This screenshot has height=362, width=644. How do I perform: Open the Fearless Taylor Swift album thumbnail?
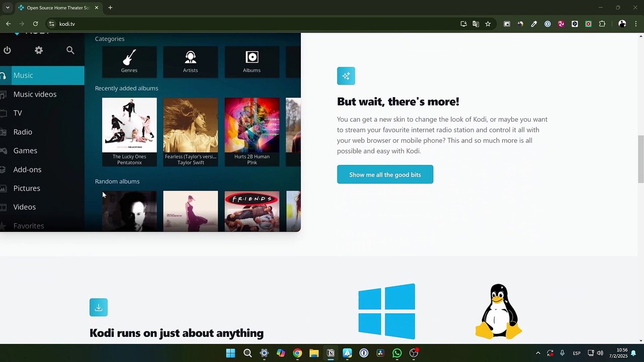190,125
